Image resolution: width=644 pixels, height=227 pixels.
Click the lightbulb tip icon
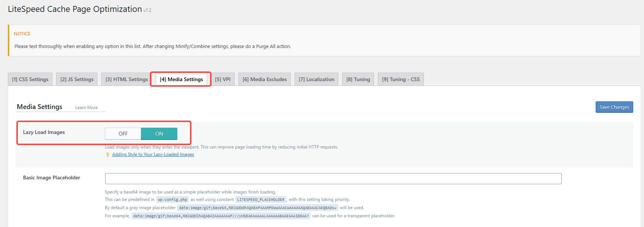(x=108, y=154)
